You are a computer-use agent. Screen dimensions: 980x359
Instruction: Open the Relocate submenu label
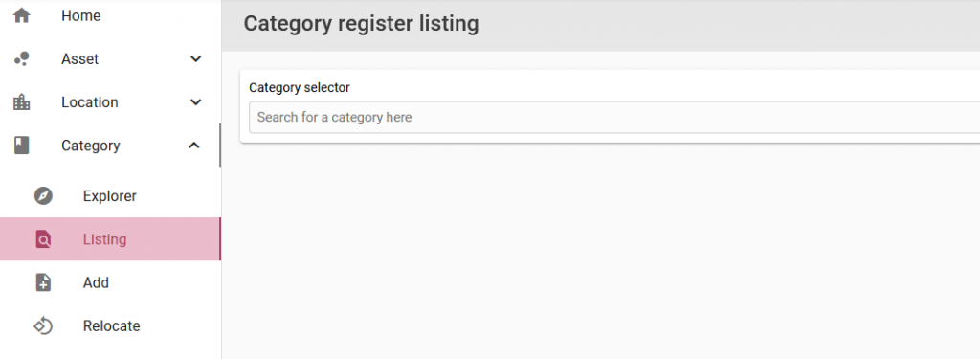(111, 325)
